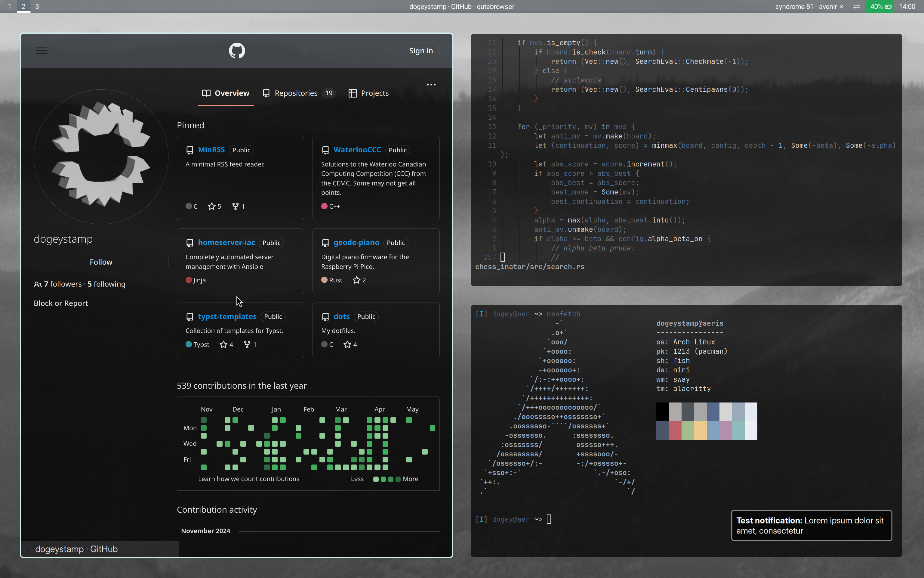Open the MinRSS repository link
This screenshot has width=924, height=578.
[x=211, y=150]
